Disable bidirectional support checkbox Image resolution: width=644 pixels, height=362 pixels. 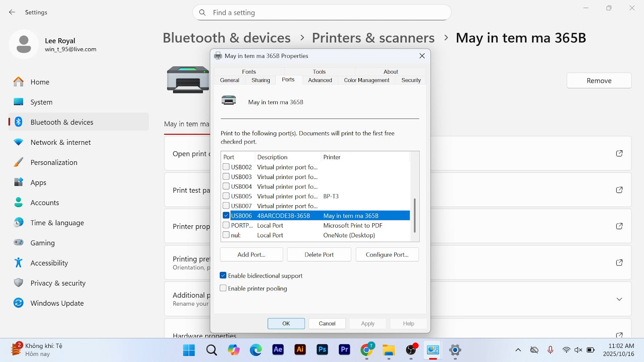[223, 276]
